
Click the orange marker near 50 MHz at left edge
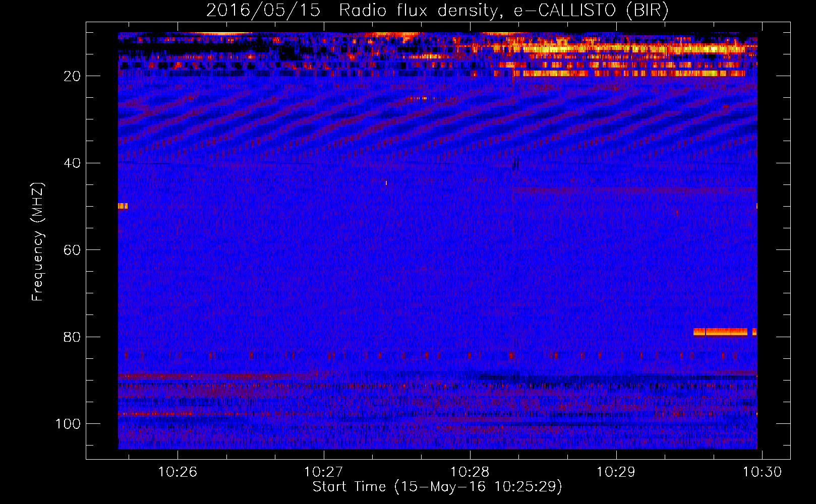point(123,206)
